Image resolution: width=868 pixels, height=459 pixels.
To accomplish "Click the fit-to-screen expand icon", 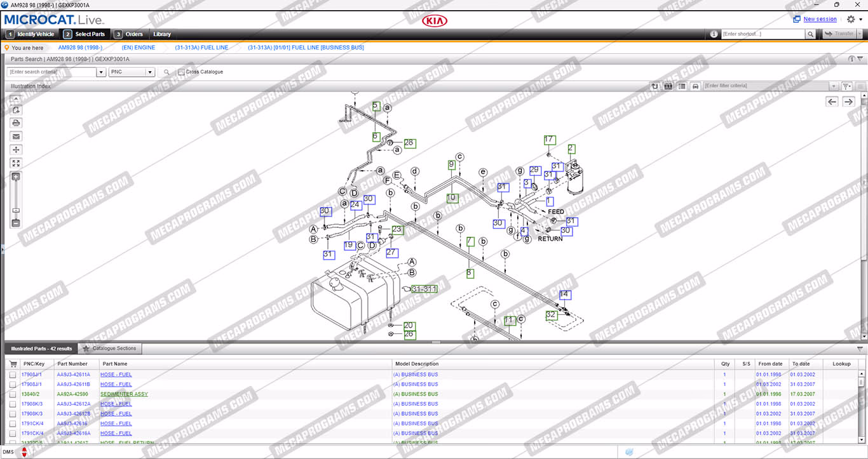I will tap(16, 163).
